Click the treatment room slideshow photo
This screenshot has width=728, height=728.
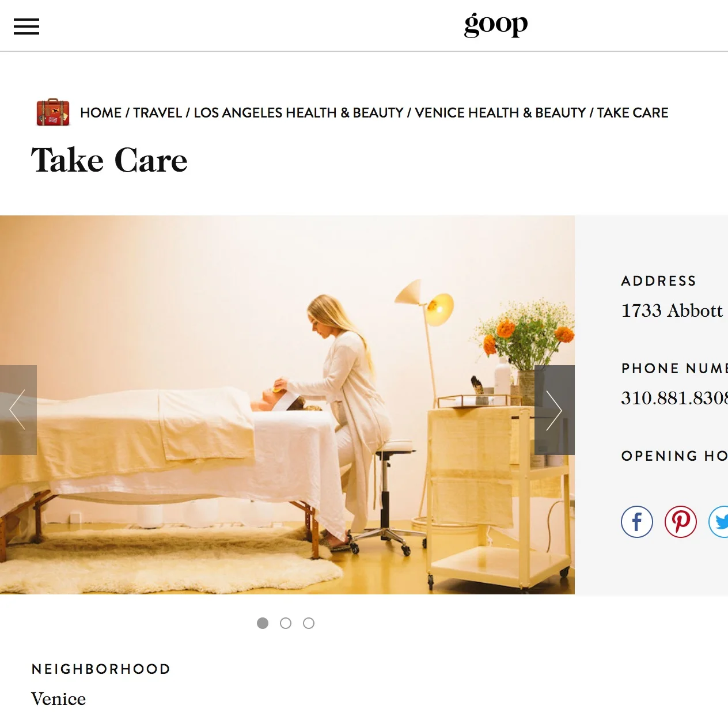click(x=287, y=405)
